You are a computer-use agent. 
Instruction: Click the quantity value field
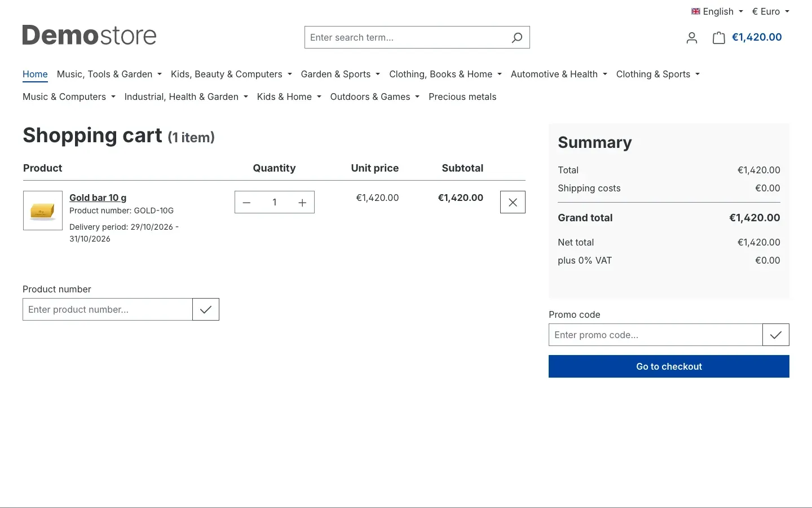(x=275, y=203)
